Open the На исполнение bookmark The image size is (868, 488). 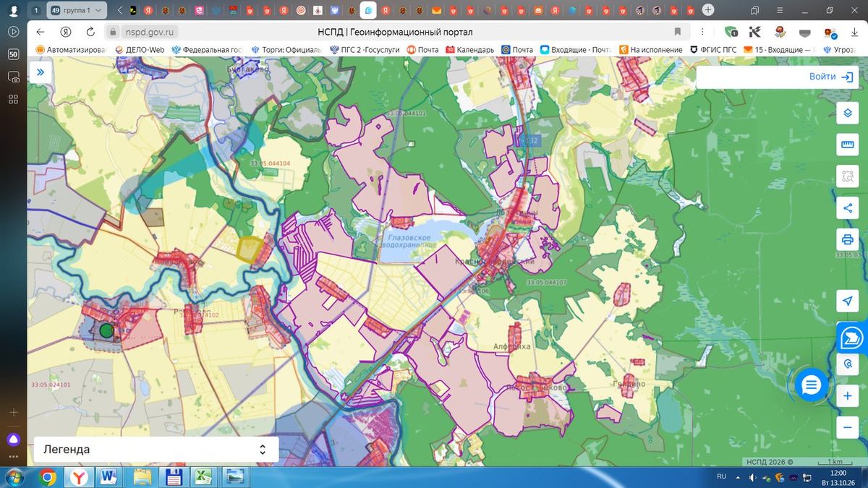650,50
